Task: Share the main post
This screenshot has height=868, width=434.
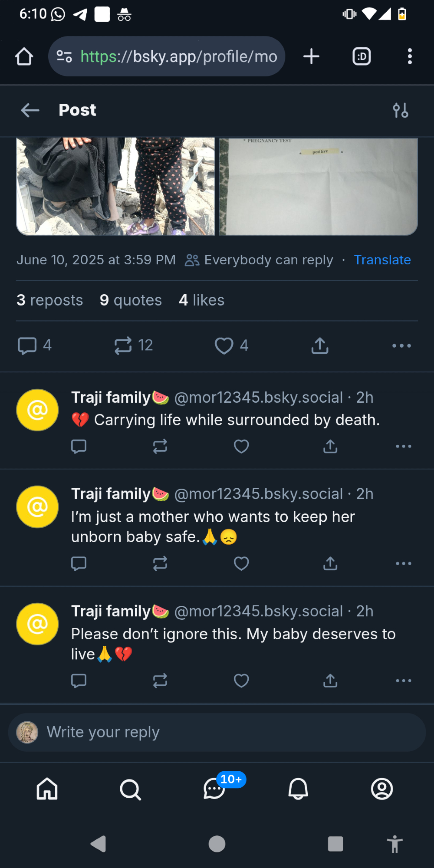Action: click(x=320, y=346)
